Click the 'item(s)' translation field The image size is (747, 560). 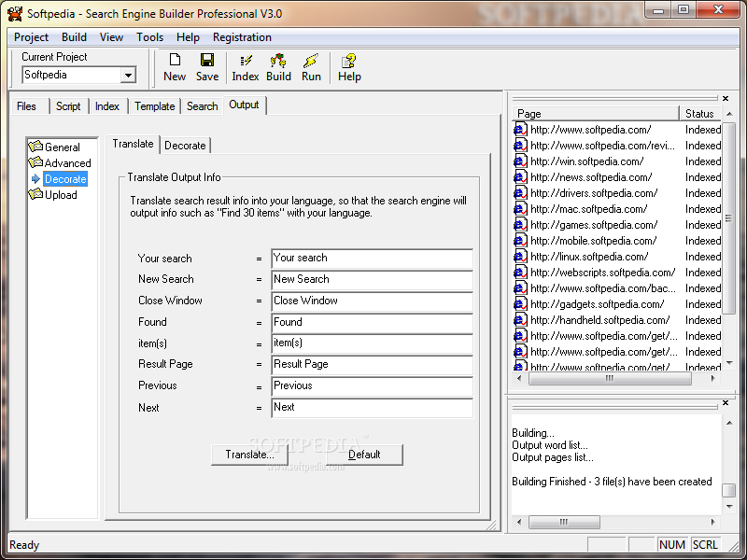pos(372,343)
